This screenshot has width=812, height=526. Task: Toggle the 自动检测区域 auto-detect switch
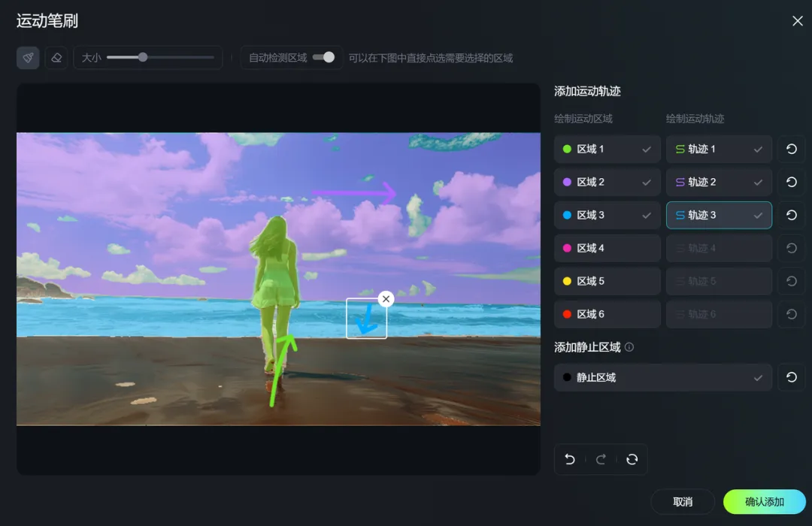(x=324, y=57)
